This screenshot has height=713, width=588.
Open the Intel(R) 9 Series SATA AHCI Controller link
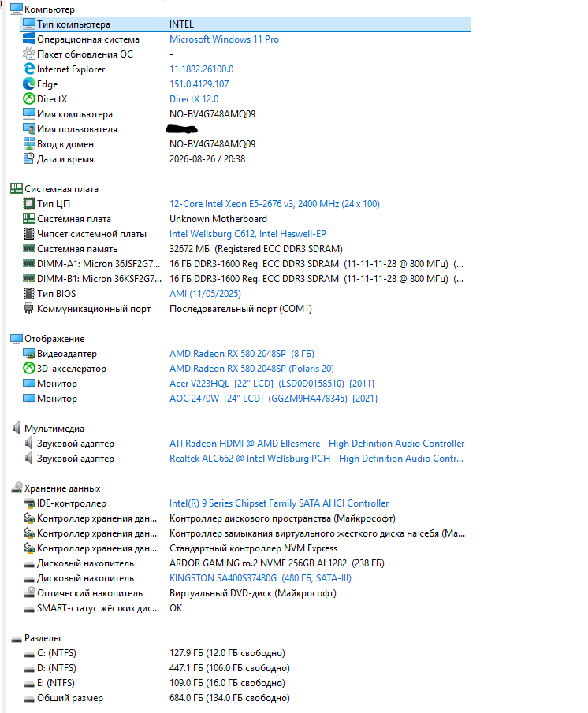[x=279, y=503]
